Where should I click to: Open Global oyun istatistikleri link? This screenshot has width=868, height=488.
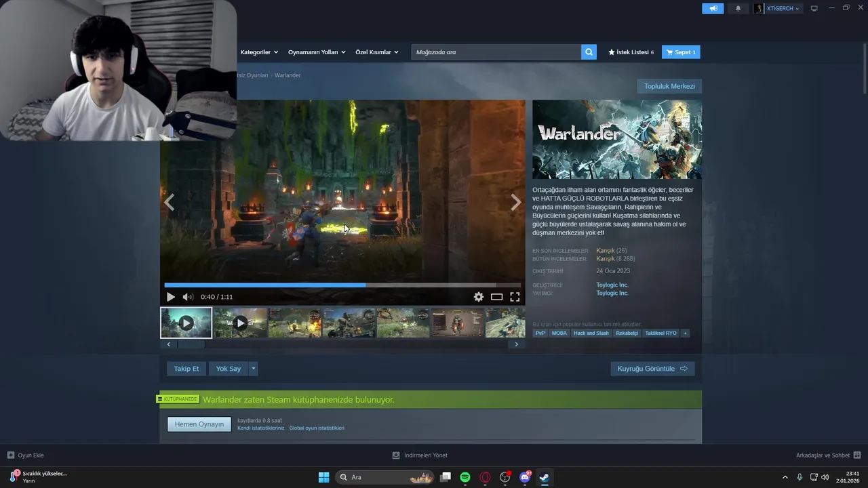317,428
